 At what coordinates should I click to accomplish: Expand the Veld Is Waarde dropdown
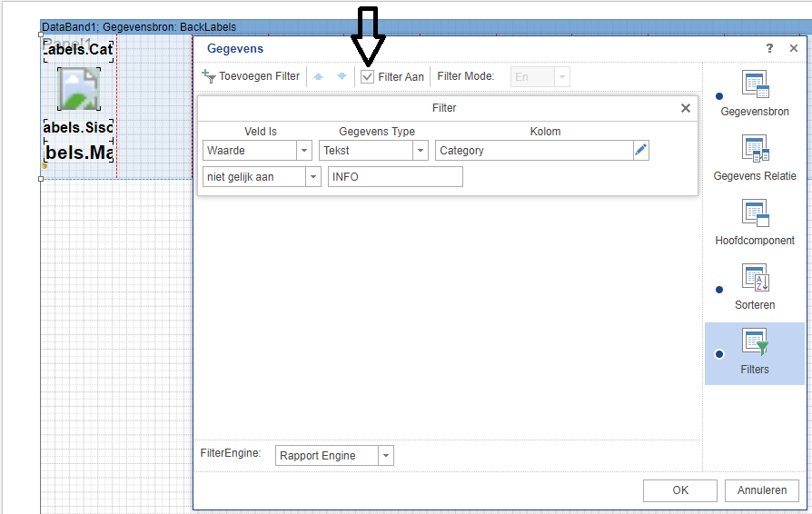click(x=304, y=151)
